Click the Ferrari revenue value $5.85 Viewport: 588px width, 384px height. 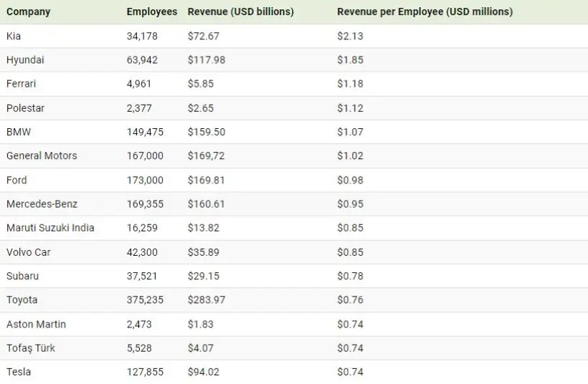point(200,84)
